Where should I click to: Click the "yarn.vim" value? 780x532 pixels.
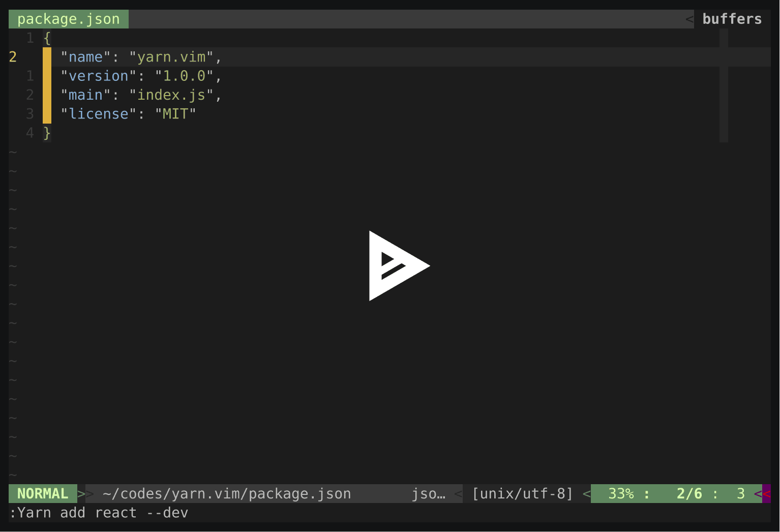[171, 57]
